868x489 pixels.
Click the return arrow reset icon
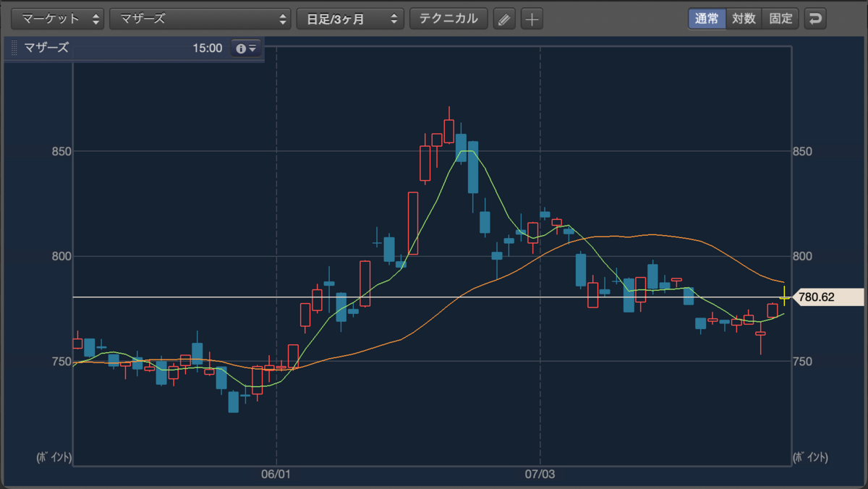815,19
